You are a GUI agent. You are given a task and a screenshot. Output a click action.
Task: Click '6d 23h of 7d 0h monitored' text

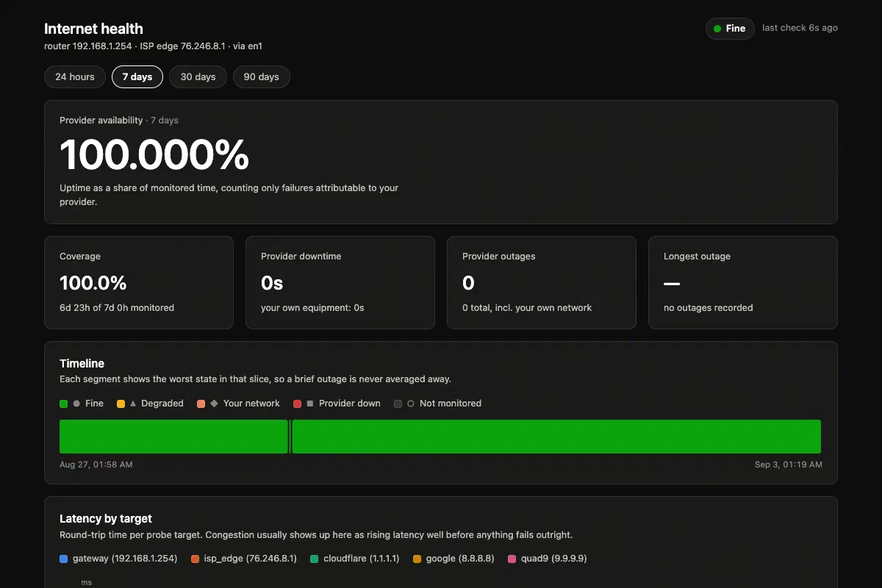click(117, 308)
